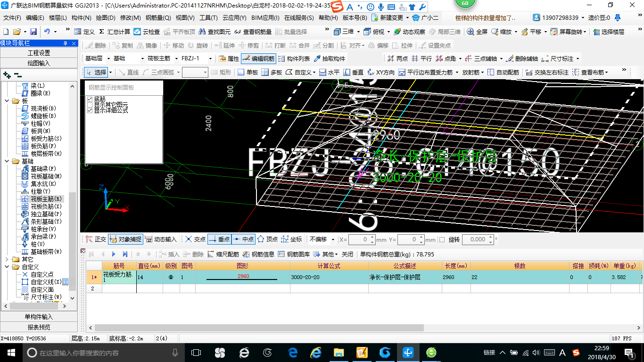Toggle 中点 midpoint snap
The width and height of the screenshot is (644, 362).
coord(243,239)
